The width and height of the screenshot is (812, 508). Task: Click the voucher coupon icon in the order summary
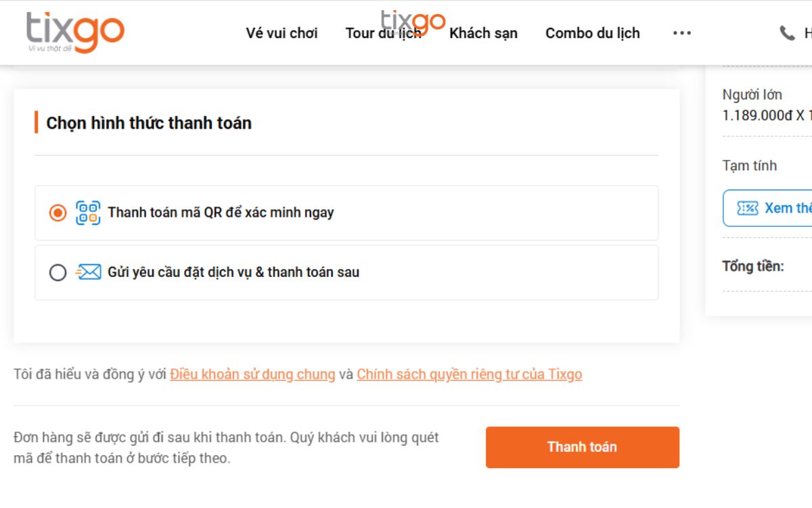[x=747, y=208]
